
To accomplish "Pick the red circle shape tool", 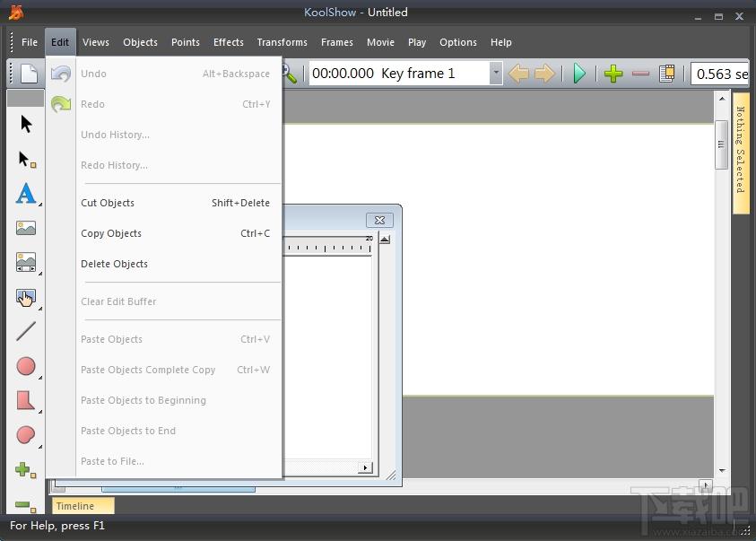I will (x=26, y=366).
